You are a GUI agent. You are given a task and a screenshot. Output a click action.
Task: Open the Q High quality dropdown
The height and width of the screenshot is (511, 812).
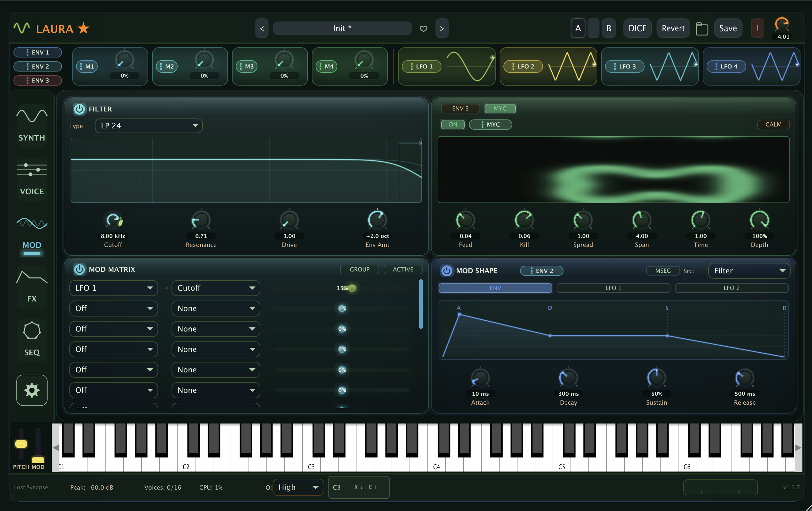298,487
